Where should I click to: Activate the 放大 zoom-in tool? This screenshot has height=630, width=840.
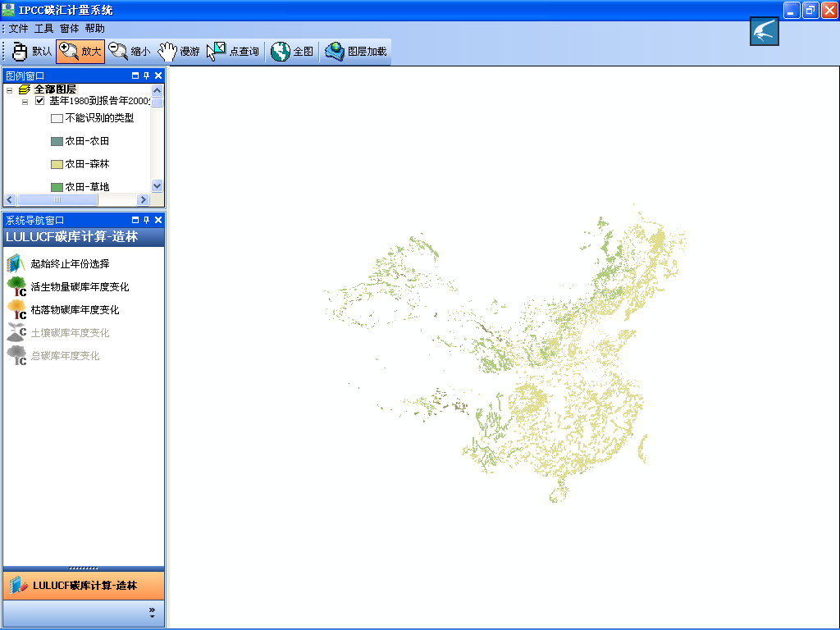point(80,52)
